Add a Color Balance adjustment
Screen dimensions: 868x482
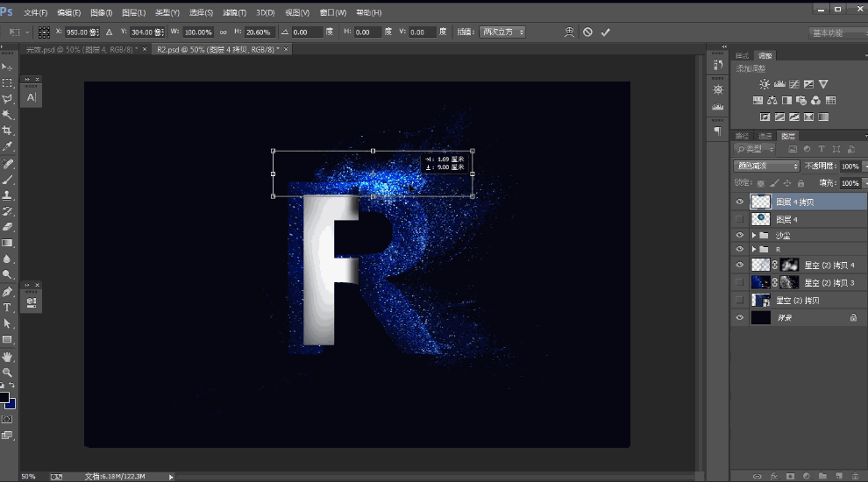coord(772,100)
